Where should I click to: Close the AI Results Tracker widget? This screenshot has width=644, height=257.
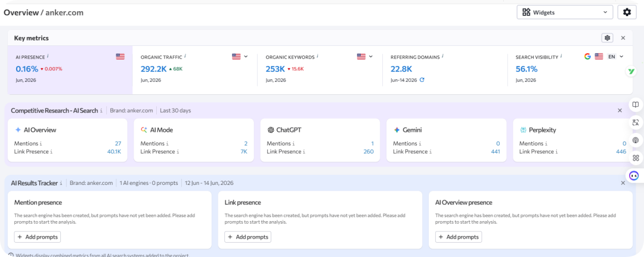623,183
